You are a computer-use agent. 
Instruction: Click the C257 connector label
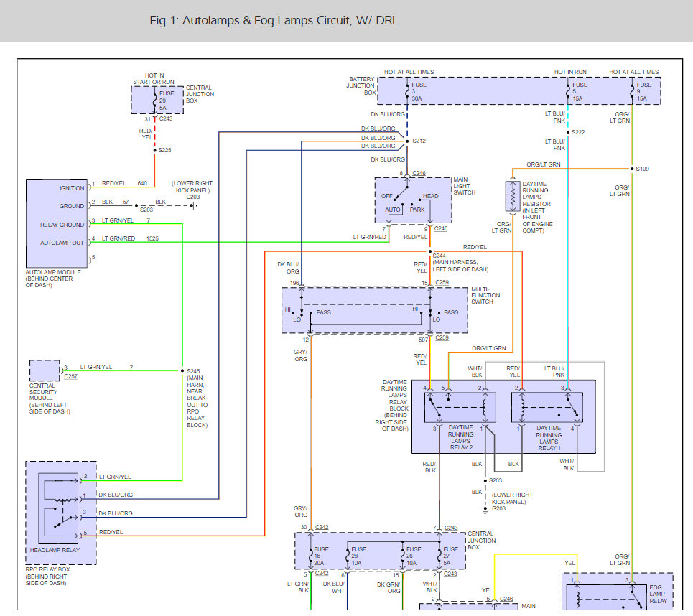click(70, 376)
